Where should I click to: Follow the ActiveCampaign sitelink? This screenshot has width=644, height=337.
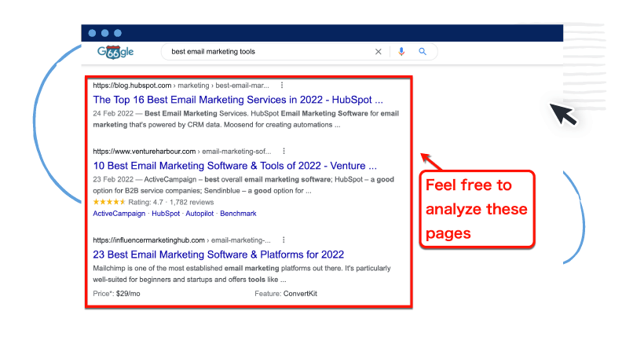(119, 214)
